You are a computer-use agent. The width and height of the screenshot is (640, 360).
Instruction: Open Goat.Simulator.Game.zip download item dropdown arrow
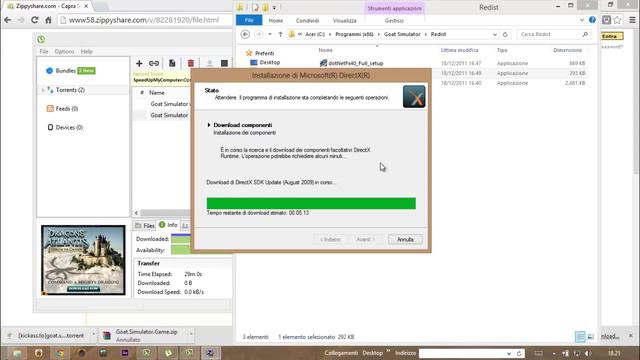tap(191, 335)
